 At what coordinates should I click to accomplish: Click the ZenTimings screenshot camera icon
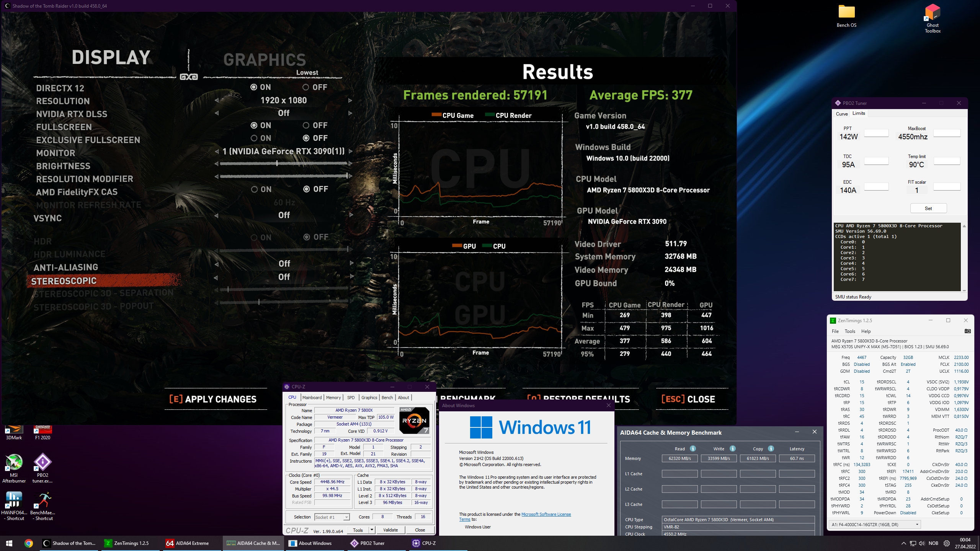[967, 331]
